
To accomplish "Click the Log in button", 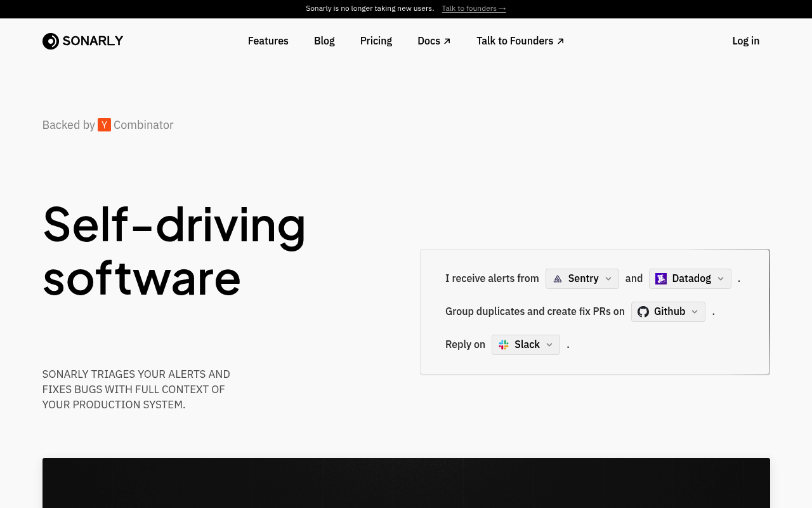I will [x=746, y=41].
